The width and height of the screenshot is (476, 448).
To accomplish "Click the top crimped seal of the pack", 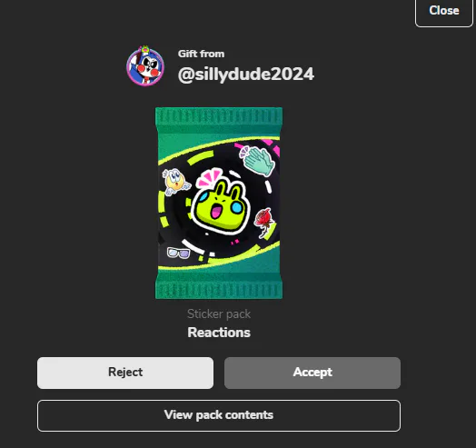I will click(219, 116).
